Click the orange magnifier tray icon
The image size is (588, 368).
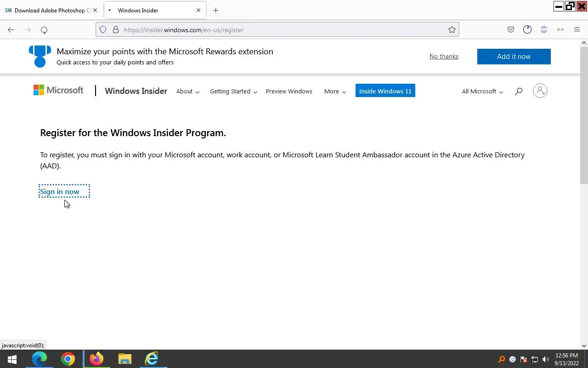pyautogui.click(x=502, y=359)
